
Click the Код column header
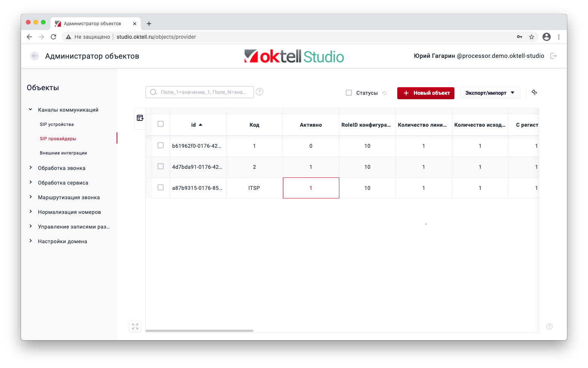[254, 125]
